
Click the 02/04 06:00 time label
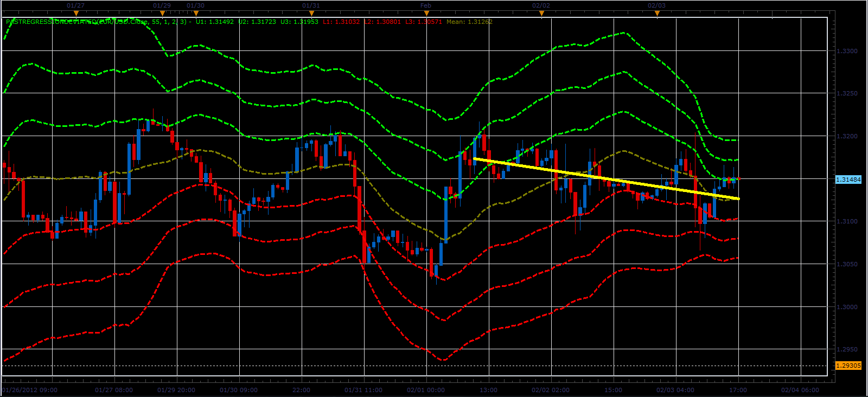coord(800,389)
